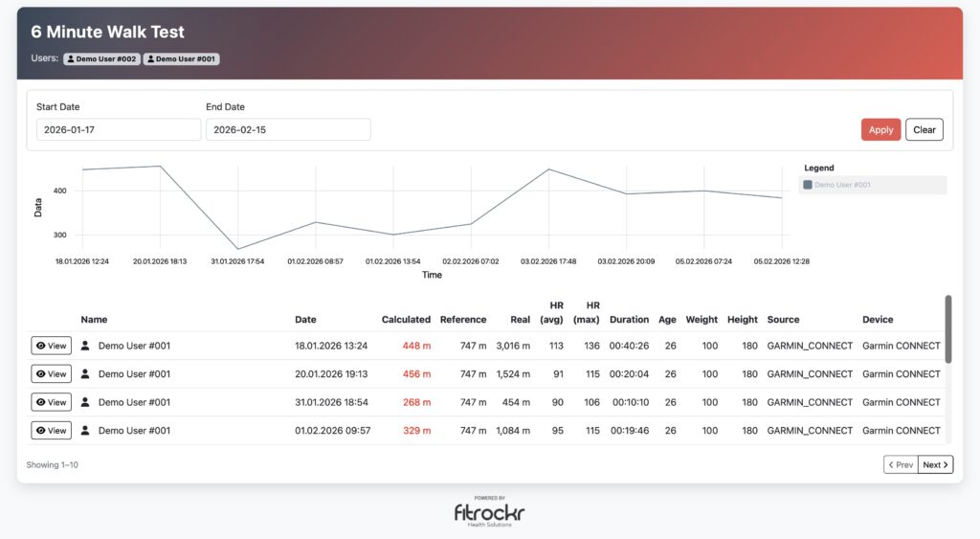Click the Fitrockr logo in footer
The height and width of the screenshot is (539, 980).
point(489,512)
